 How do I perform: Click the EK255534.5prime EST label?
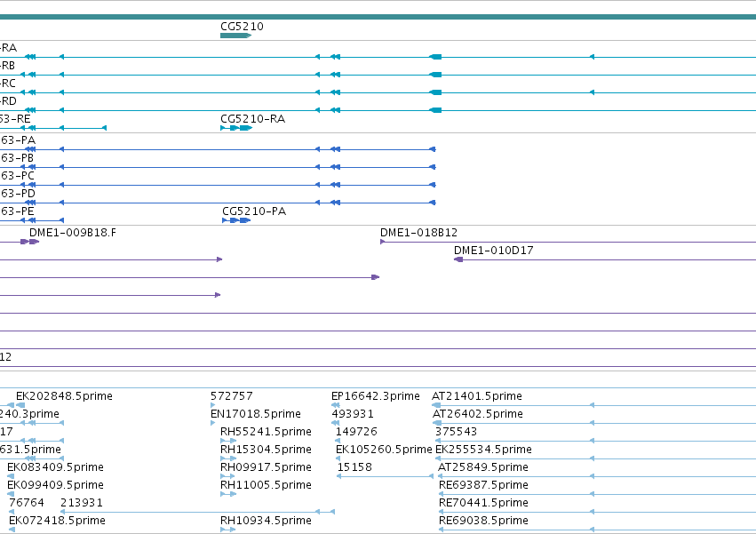(483, 450)
